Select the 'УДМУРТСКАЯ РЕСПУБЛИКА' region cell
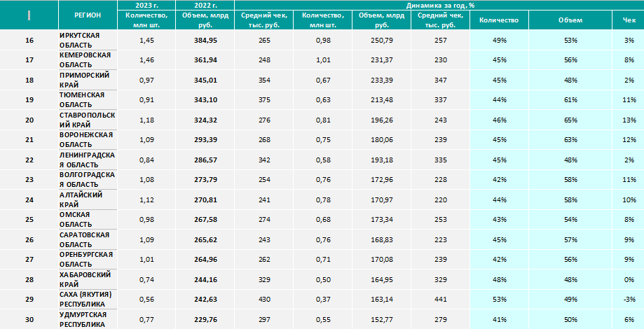Screen dimensions: 644x329 click(88, 319)
